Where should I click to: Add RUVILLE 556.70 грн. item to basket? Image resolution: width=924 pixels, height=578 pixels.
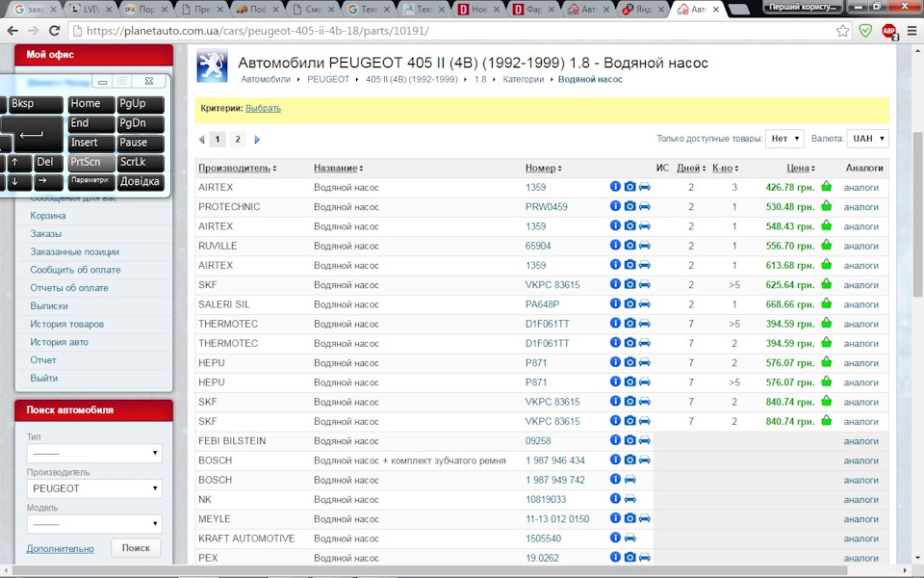(826, 245)
